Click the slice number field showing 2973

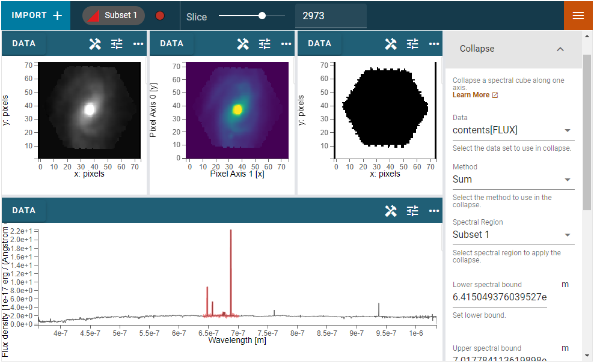click(330, 16)
